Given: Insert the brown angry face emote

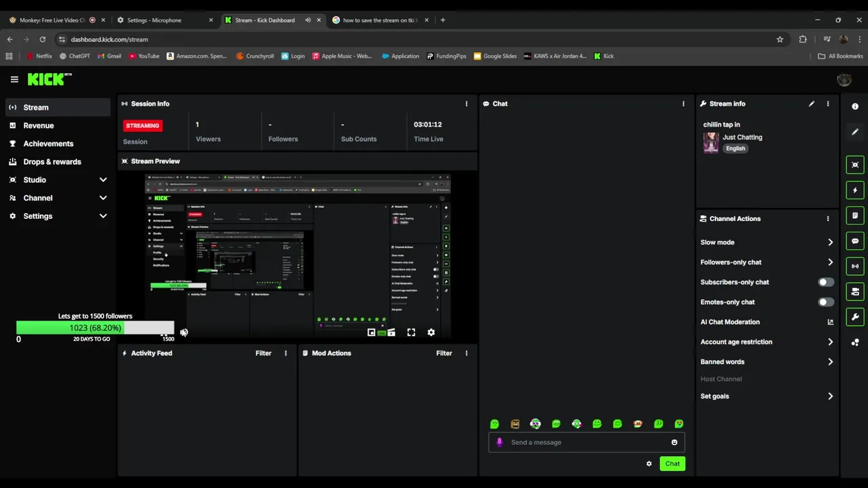Looking at the screenshot, I should [515, 424].
